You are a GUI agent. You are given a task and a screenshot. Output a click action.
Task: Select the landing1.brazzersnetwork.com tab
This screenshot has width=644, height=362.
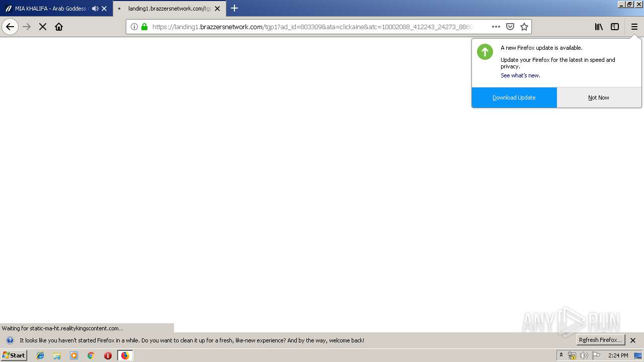170,9
